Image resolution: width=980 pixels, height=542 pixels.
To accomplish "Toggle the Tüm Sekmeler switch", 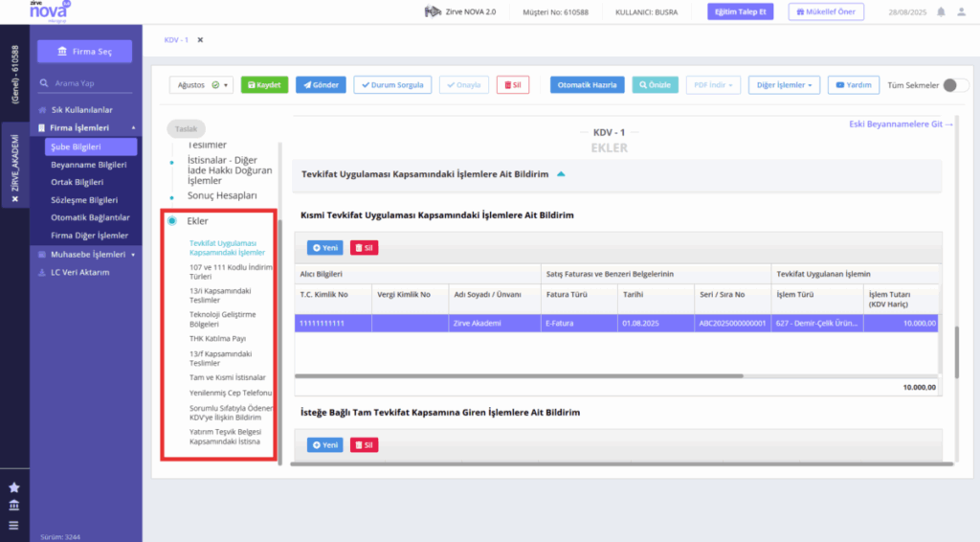I will tap(955, 85).
